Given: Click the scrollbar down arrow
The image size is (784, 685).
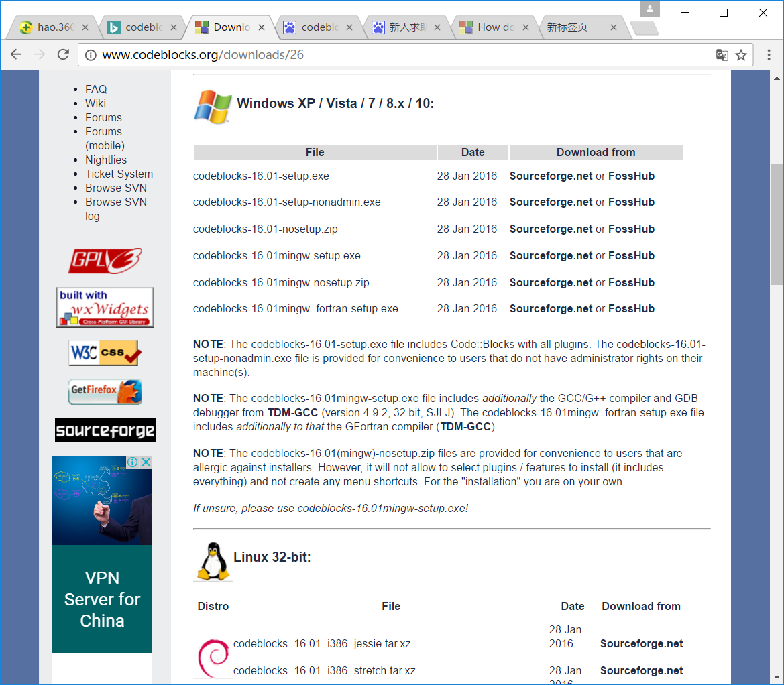Looking at the screenshot, I should 777,677.
